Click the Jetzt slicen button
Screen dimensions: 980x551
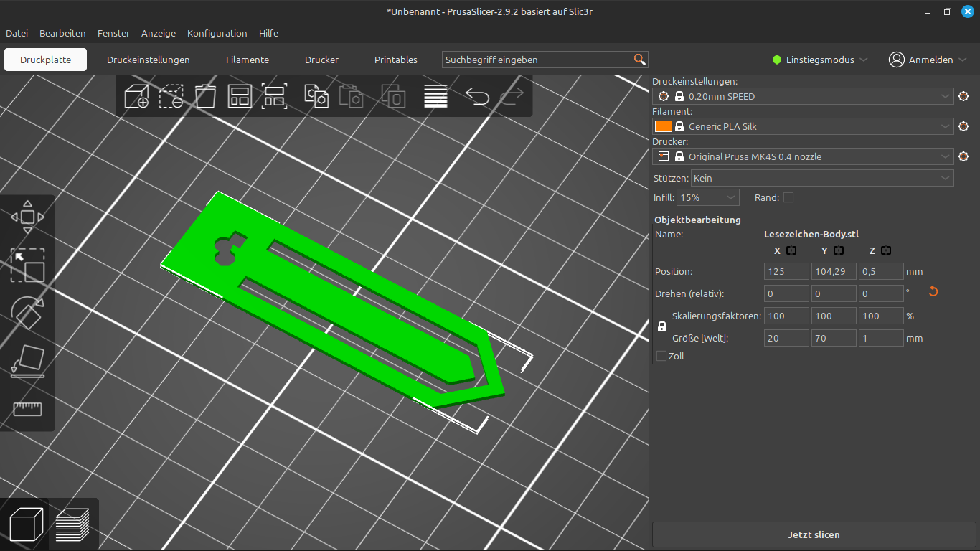coord(814,534)
